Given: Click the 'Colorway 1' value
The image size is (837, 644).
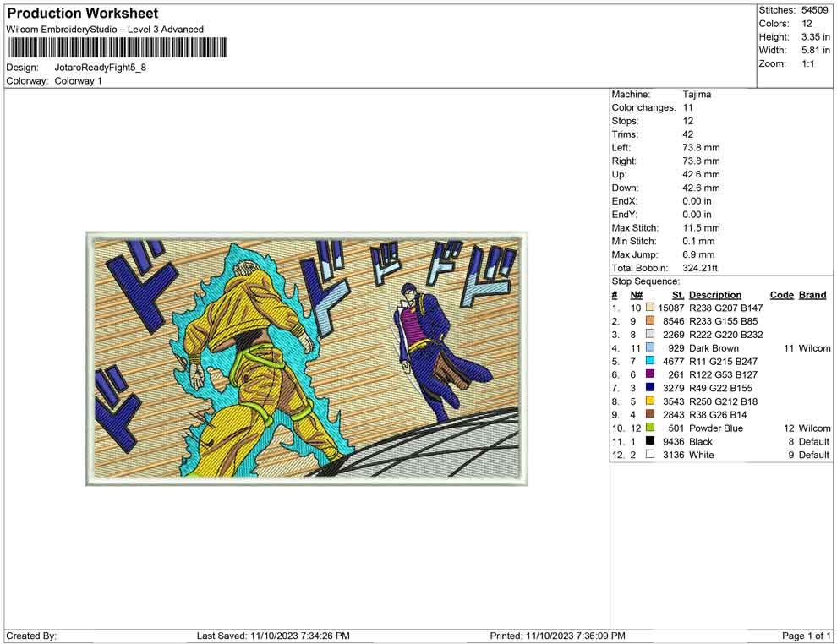Looking at the screenshot, I should pyautogui.click(x=78, y=81).
